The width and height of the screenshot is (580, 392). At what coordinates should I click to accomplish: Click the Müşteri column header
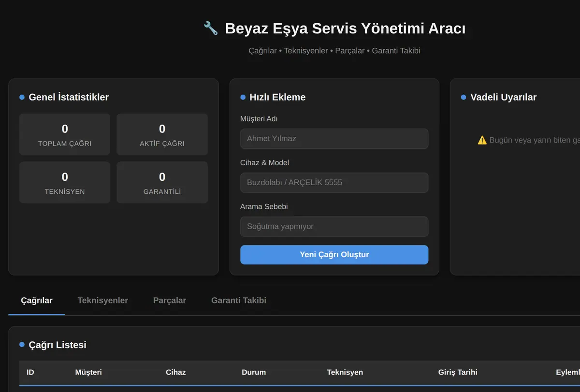tap(88, 372)
